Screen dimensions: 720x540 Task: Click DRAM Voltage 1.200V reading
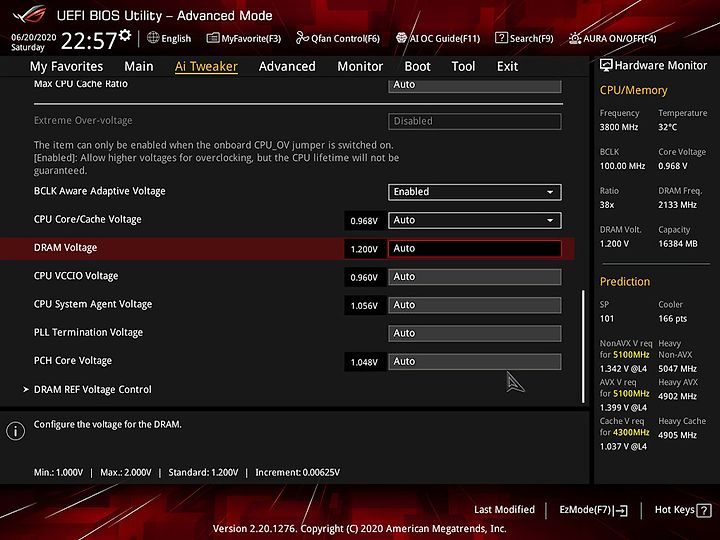click(x=364, y=249)
